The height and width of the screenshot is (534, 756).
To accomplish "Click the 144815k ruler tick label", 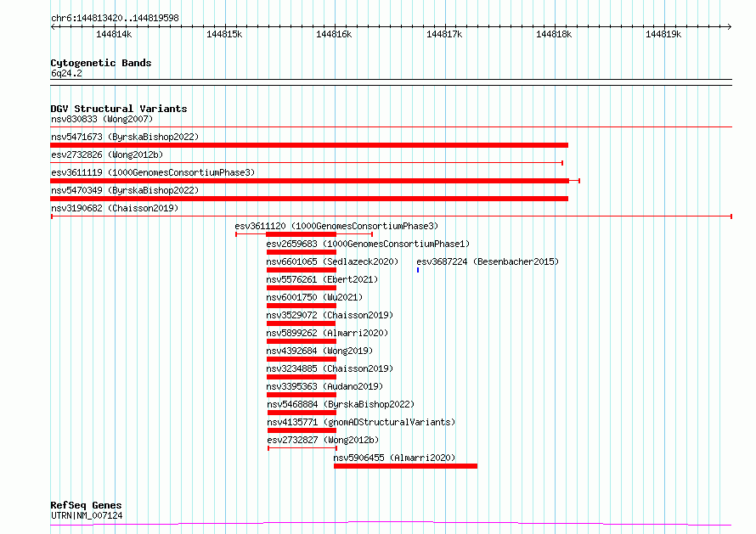I will click(x=224, y=34).
